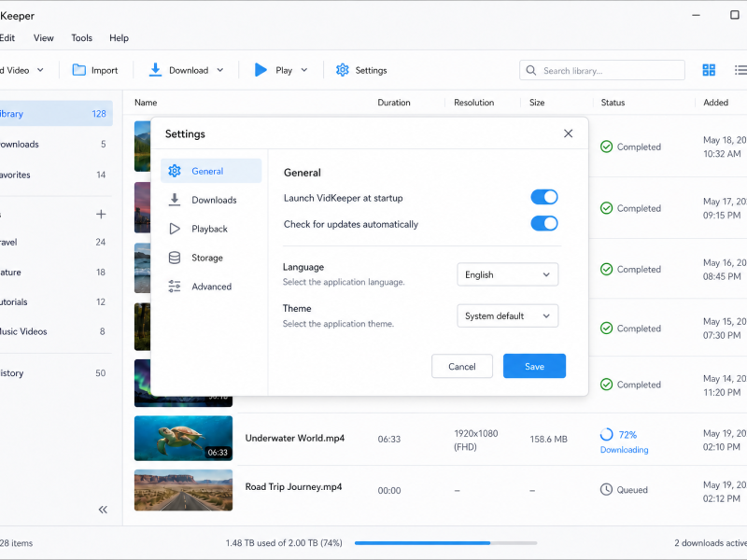Viewport: 747px width, 560px height.
Task: Sort by the Name column header
Action: 146,103
